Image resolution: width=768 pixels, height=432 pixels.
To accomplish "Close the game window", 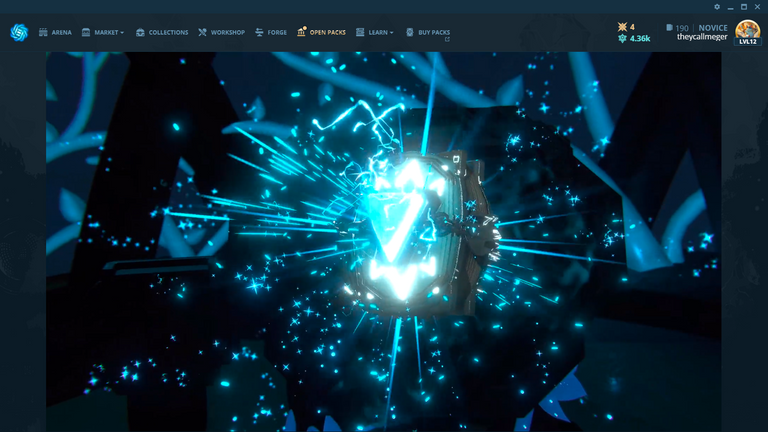I will pos(757,7).
